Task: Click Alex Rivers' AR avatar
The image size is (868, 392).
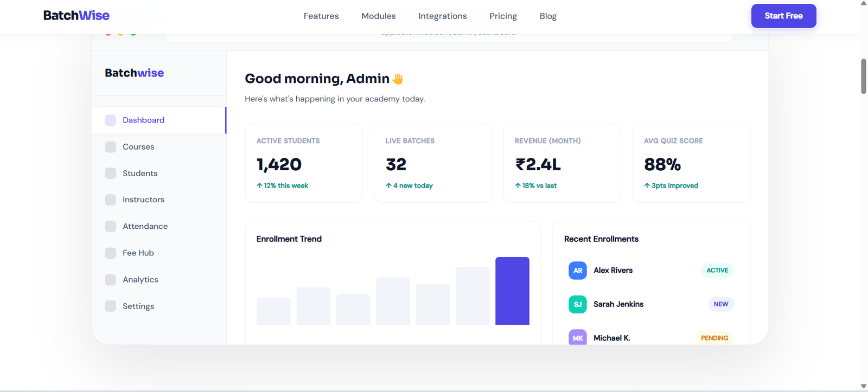Action: (x=578, y=271)
